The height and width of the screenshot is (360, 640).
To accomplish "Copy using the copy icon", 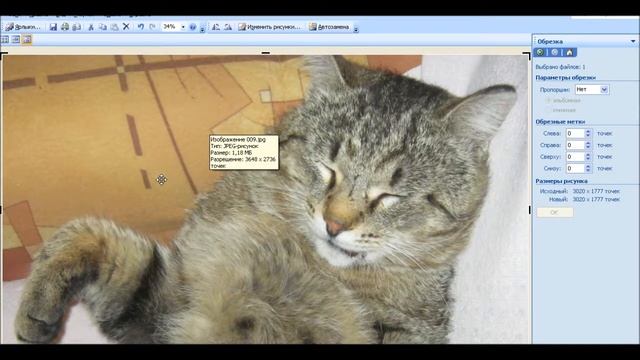I will tap(103, 27).
